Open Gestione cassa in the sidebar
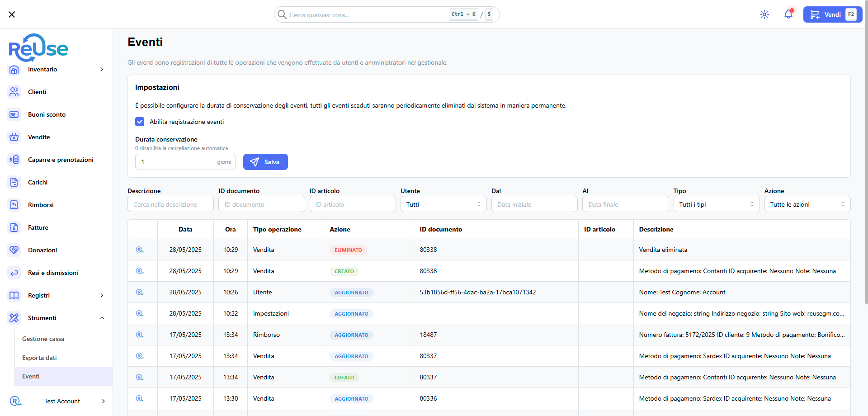Viewport: 868px width, 416px height. [x=43, y=339]
